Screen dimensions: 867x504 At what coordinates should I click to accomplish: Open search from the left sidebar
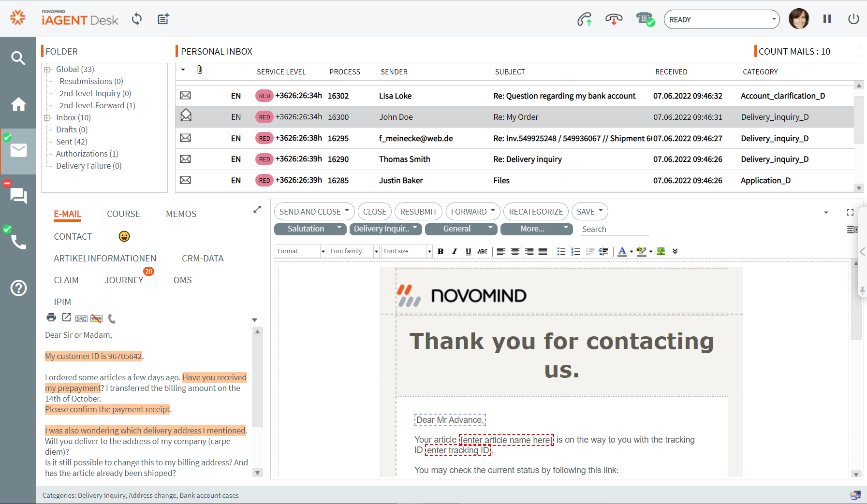18,58
